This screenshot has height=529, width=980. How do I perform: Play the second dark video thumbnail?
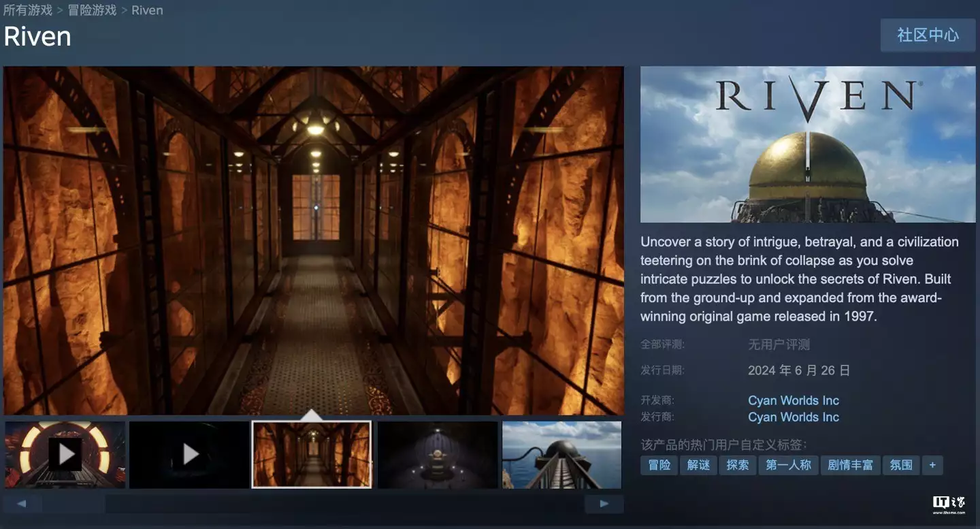[x=189, y=454]
